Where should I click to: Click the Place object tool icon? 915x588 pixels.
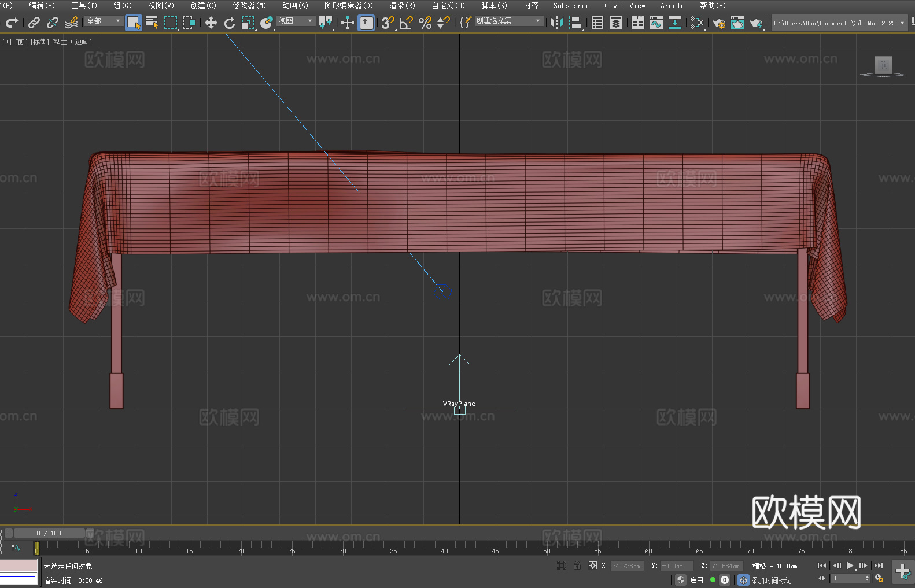[267, 23]
